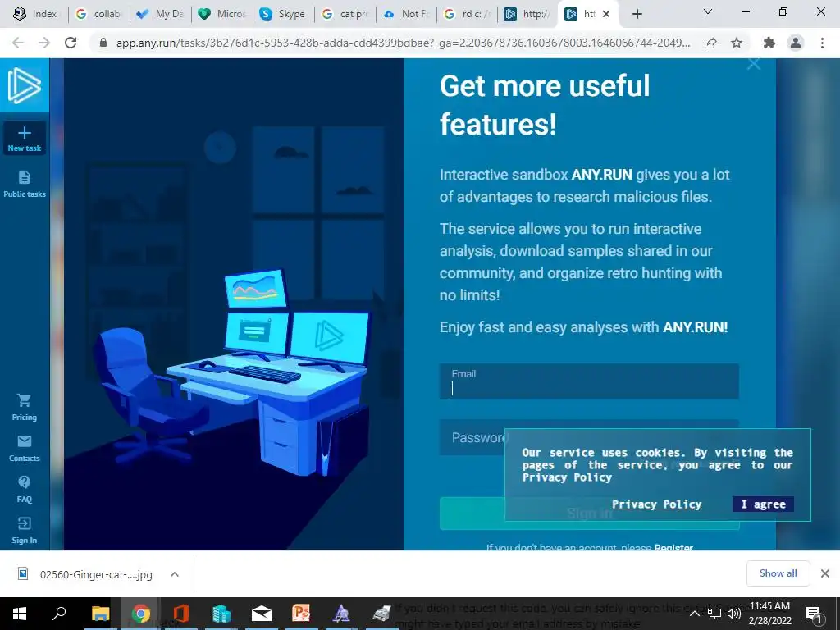Switch to the cat pr Google tab
Image resolution: width=840 pixels, height=630 pixels.
pos(345,14)
